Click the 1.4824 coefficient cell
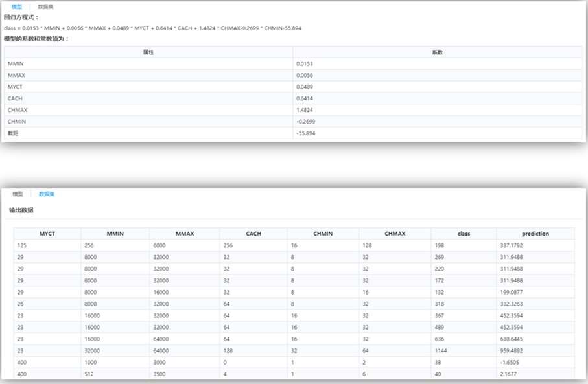 [304, 110]
